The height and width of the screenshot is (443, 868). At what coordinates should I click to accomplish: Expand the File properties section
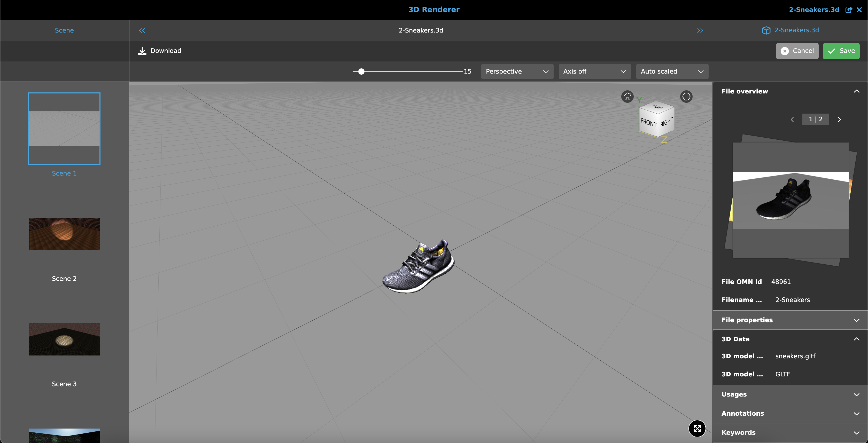pos(790,320)
